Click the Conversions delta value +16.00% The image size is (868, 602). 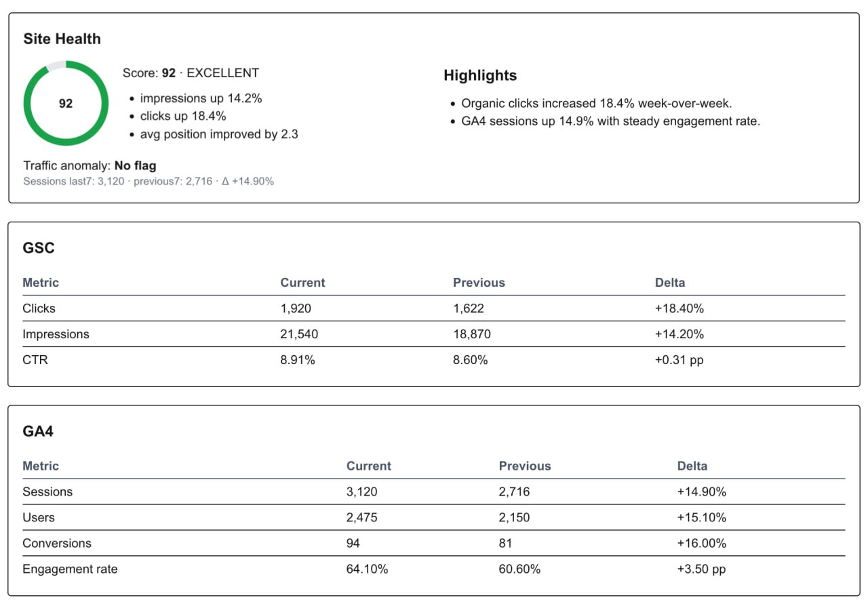click(701, 543)
